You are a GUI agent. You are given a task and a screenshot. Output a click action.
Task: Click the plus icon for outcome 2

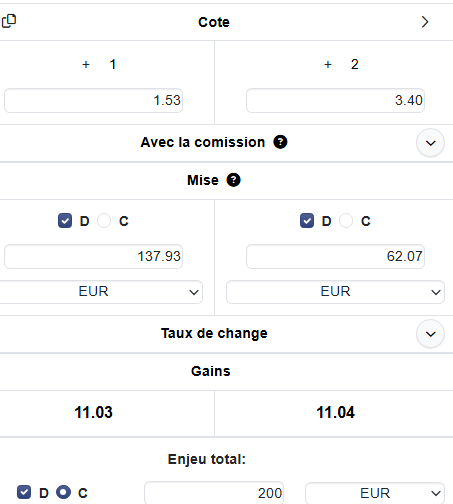coord(328,64)
